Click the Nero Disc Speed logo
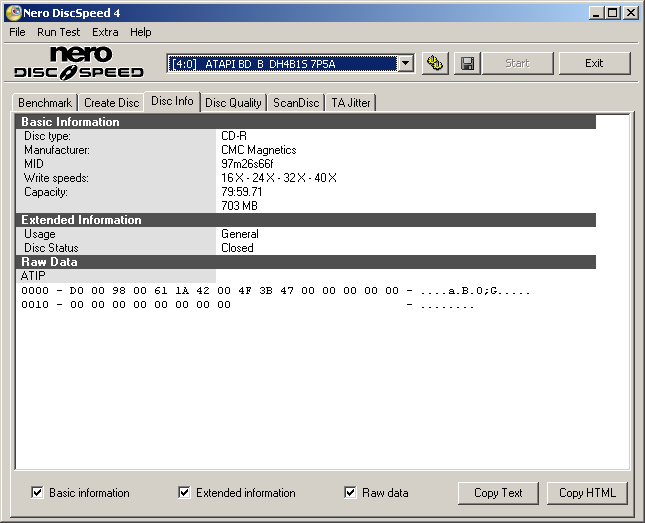This screenshot has height=523, width=645. [x=79, y=63]
